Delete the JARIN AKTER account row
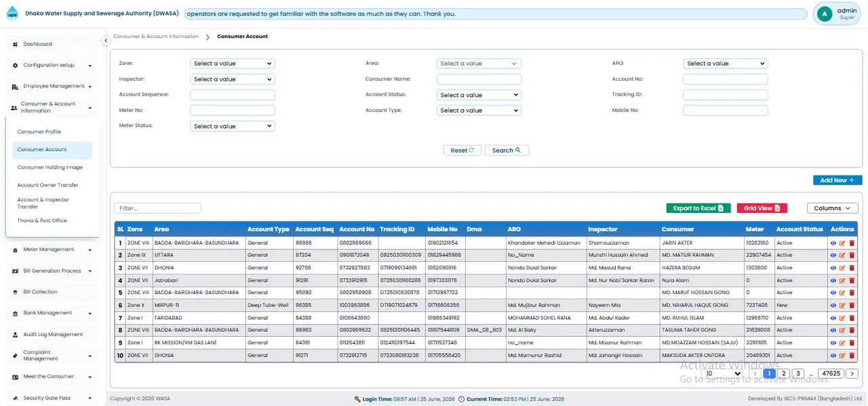The image size is (868, 406). pyautogui.click(x=852, y=243)
